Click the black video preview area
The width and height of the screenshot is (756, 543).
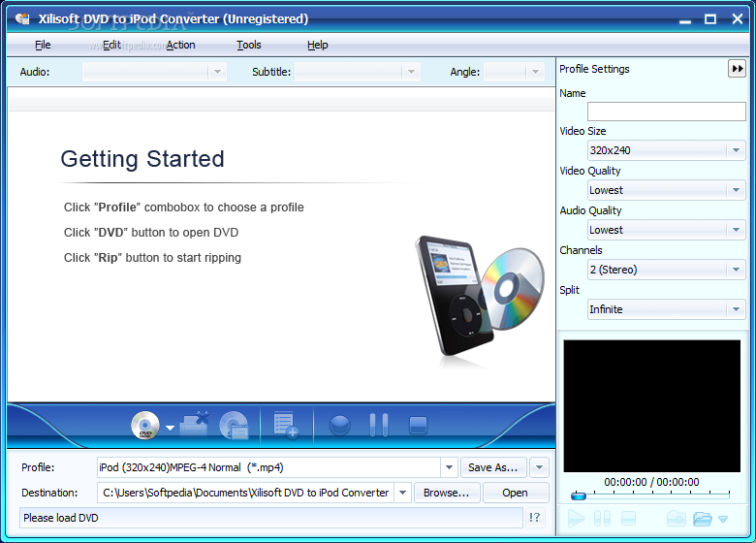652,406
